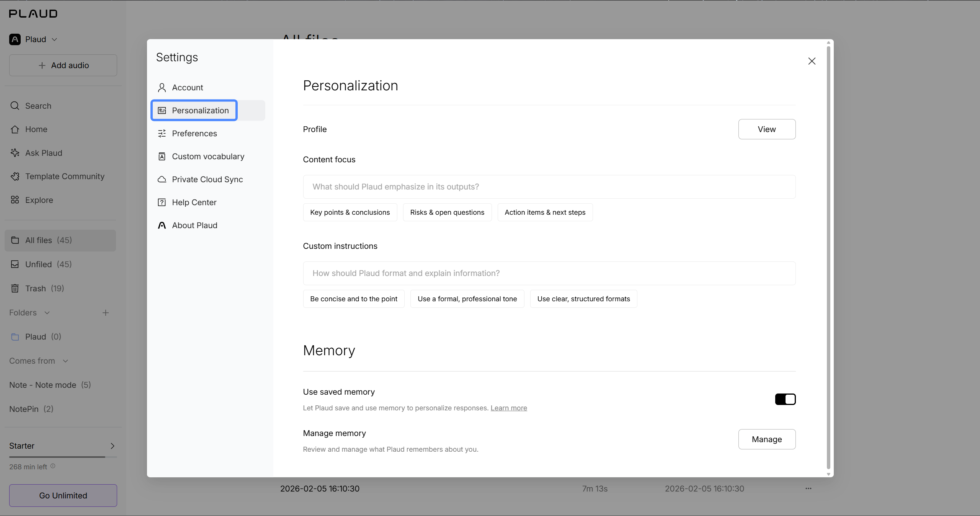Image resolution: width=980 pixels, height=516 pixels.
Task: Click the Explore grid icon
Action: (x=15, y=200)
